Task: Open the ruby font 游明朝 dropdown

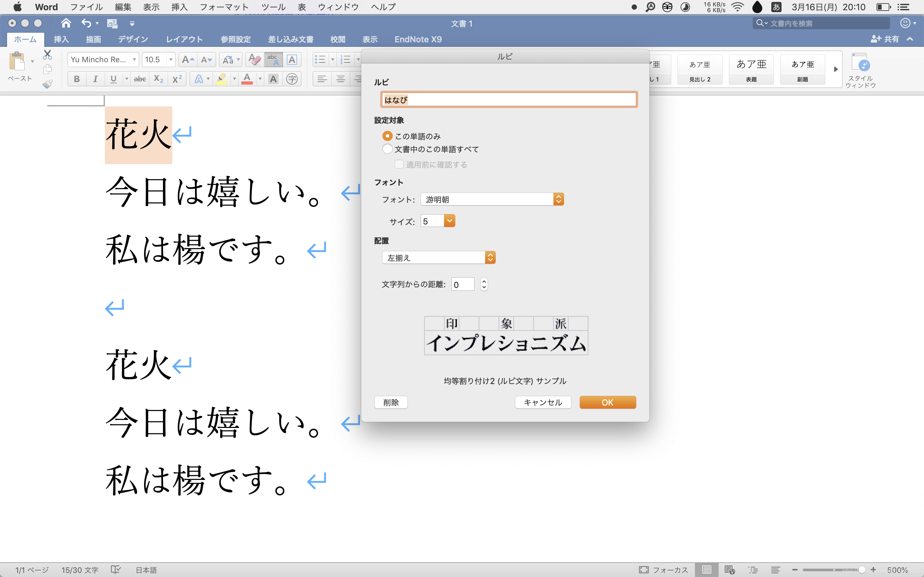Action: click(x=492, y=199)
